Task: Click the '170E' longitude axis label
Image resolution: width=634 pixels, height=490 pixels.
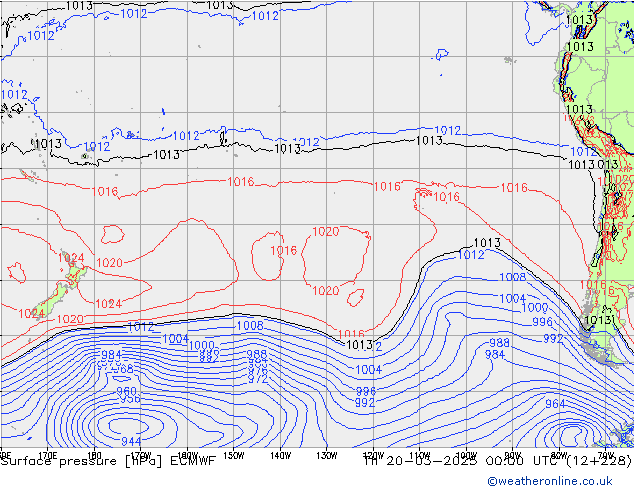Action: coord(48,455)
